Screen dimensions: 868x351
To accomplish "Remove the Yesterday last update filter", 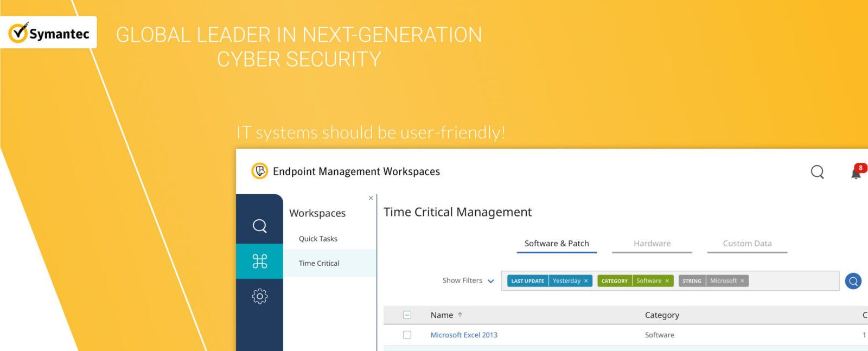I will pos(586,281).
